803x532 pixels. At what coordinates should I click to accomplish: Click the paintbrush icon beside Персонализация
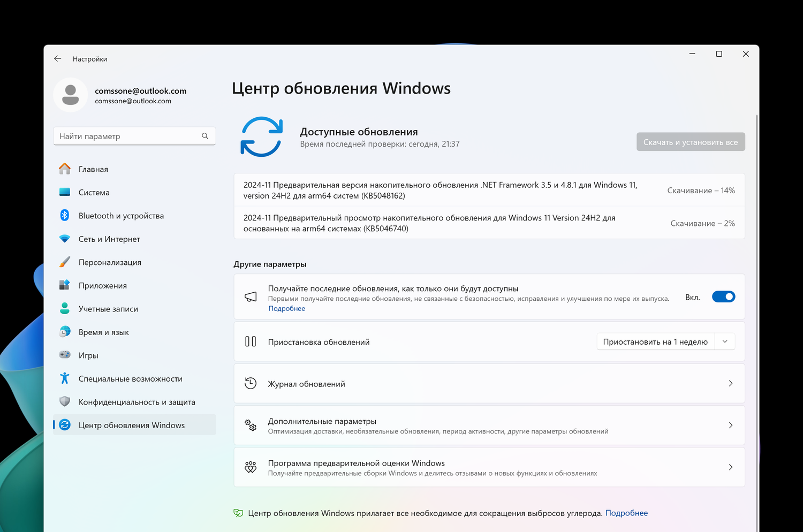click(65, 262)
